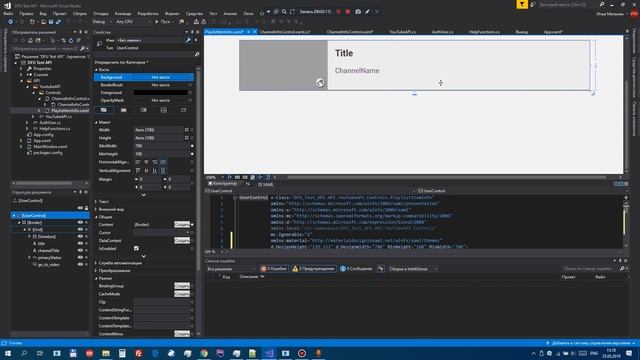Open the Debug configuration dropdown

pos(102,22)
